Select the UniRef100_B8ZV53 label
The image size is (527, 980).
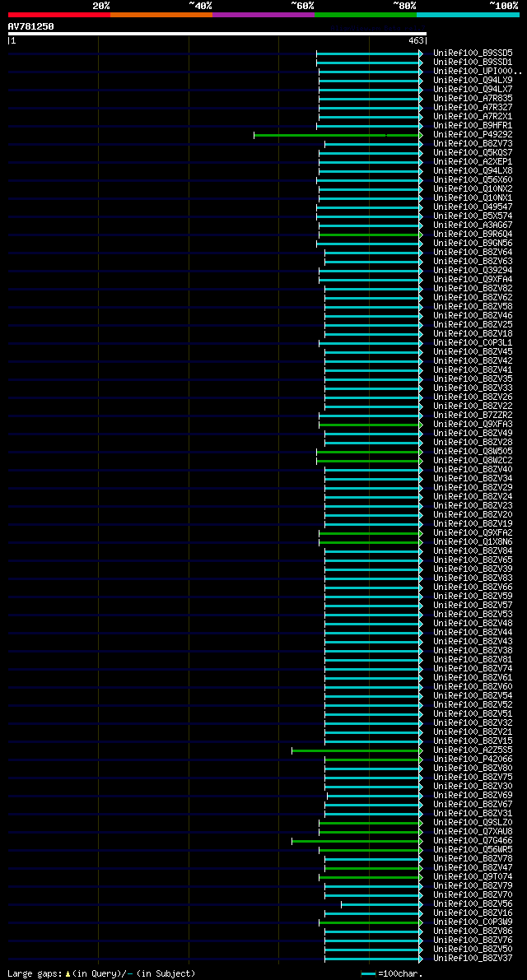pos(473,615)
